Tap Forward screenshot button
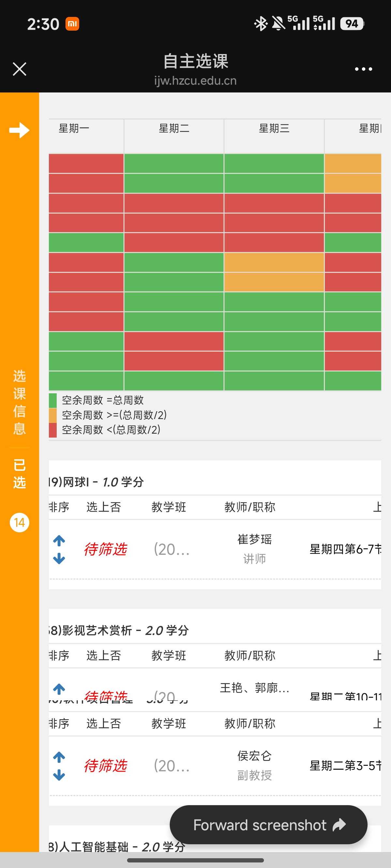391x868 pixels. [x=268, y=824]
